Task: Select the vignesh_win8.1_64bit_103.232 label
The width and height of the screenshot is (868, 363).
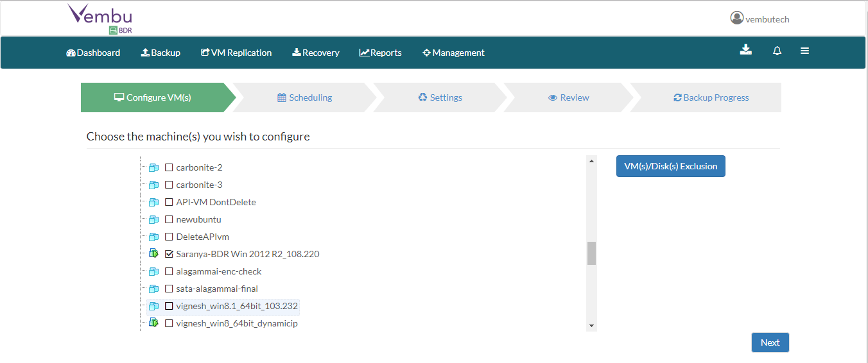Action: click(237, 306)
